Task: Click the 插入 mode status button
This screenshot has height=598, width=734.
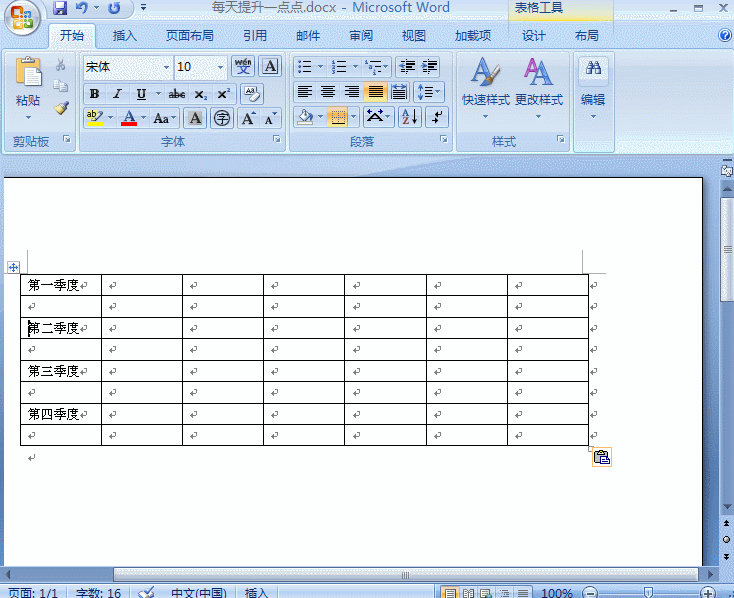Action: [x=256, y=593]
